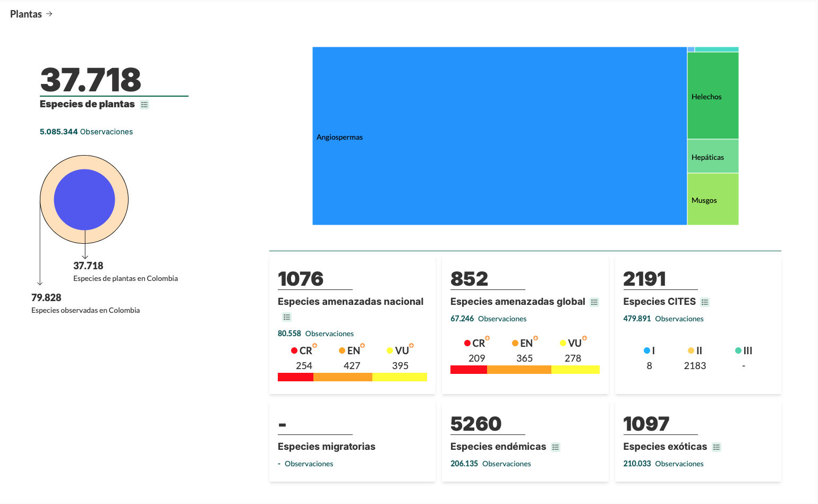The image size is (818, 504).
Task: Click list icon under Especies amenazadas nacional
Action: [287, 317]
